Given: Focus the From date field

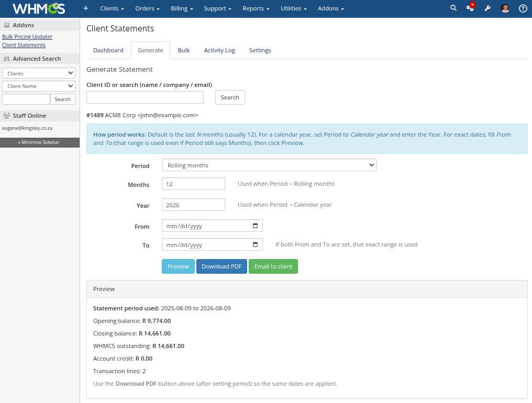Looking at the screenshot, I should [212, 226].
